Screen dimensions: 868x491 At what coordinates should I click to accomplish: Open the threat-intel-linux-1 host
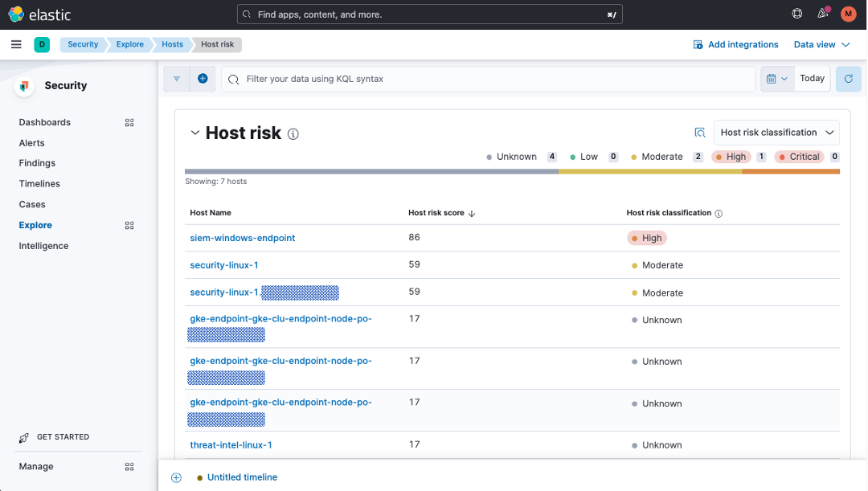tap(231, 445)
